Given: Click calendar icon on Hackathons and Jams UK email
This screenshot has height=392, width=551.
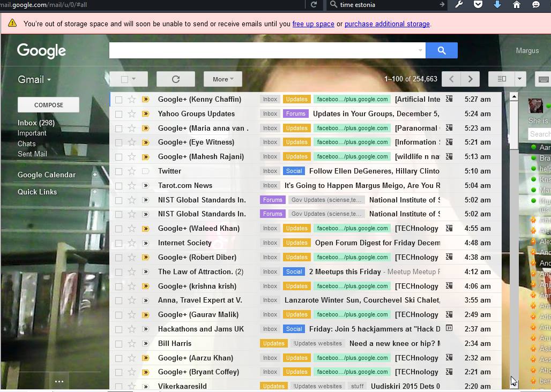Looking at the screenshot, I should coord(449,328).
